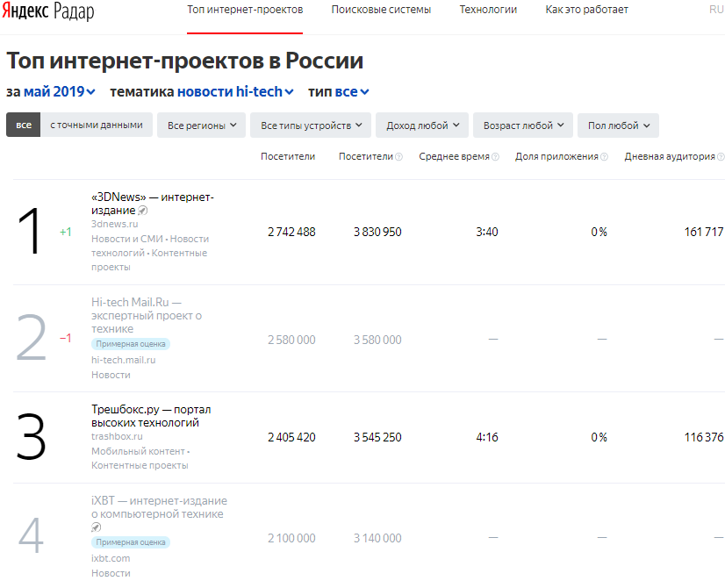Image resolution: width=725 pixels, height=588 pixels.
Task: Click help icon next to Доля приложения
Action: pos(604,157)
